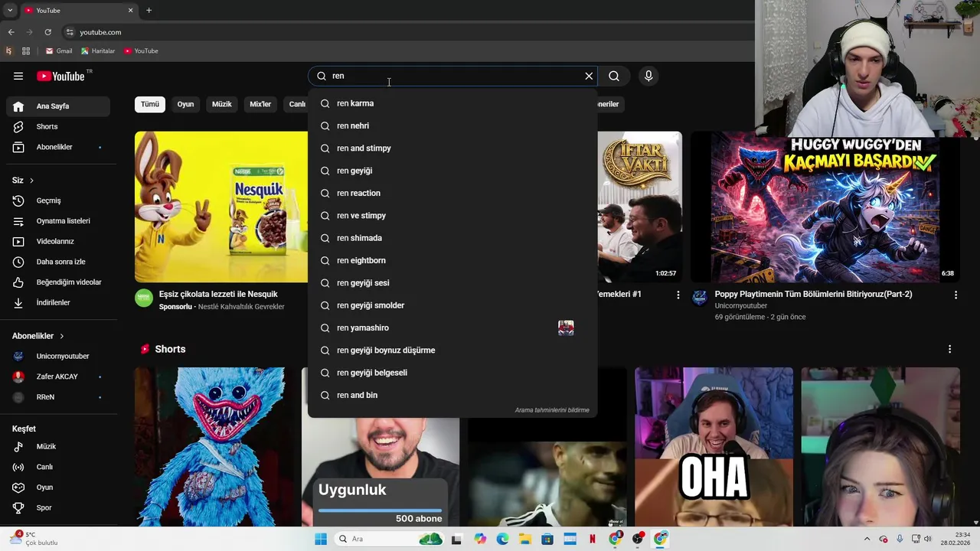Open Canlı under Keşfet
Screen dimensions: 980x551
[58, 467]
